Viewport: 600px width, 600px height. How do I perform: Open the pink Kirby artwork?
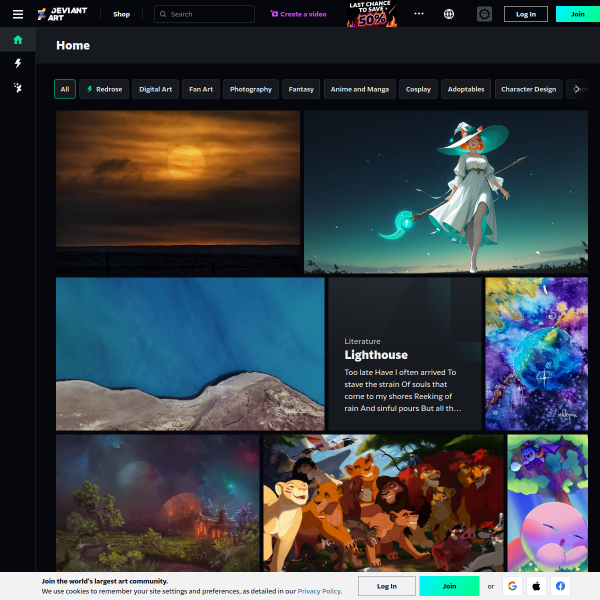[x=548, y=503]
